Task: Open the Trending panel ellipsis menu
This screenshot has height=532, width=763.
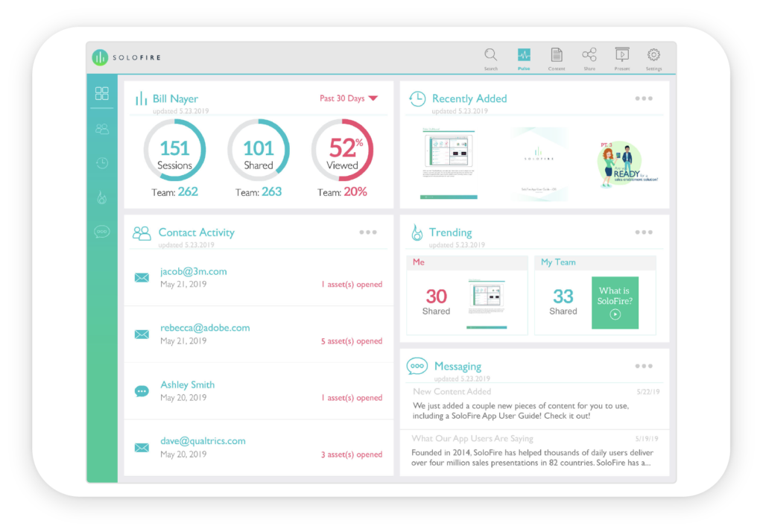Action: pyautogui.click(x=643, y=232)
